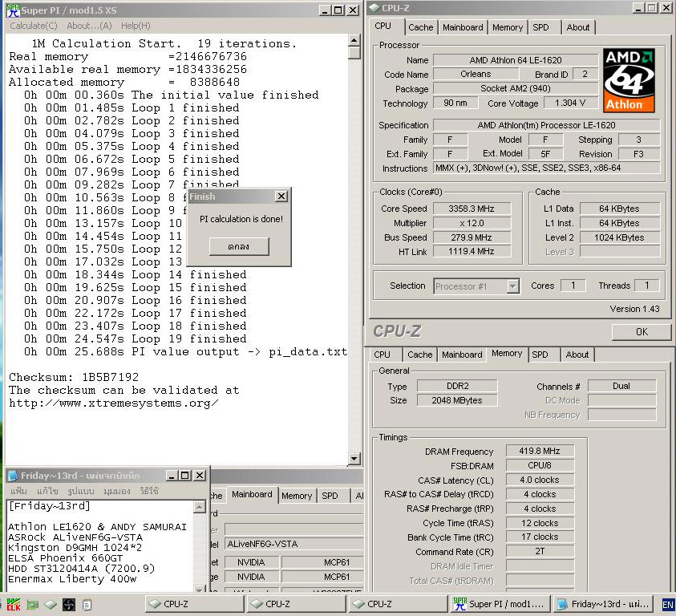Screen dimensions: 676x616
Task: Switch to the Memory tab in top CPU-Z window
Action: 508,27
